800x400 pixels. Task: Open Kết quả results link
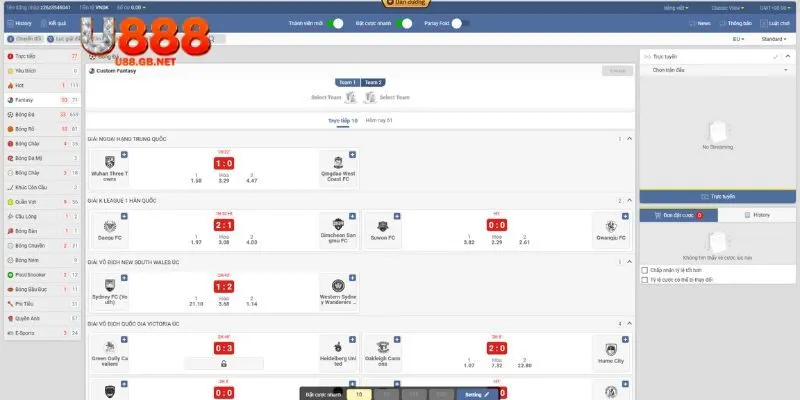click(x=54, y=23)
